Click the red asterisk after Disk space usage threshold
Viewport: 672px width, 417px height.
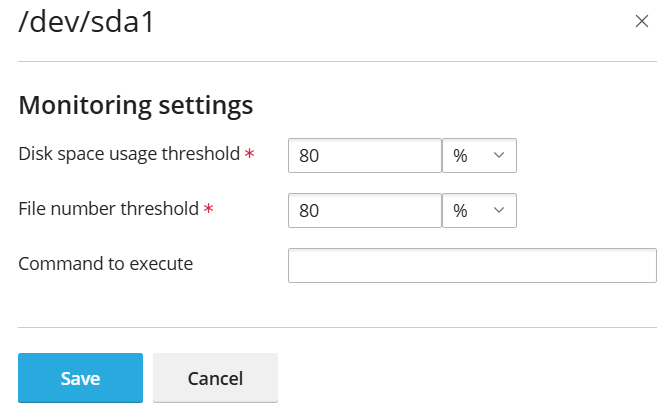pos(249,153)
